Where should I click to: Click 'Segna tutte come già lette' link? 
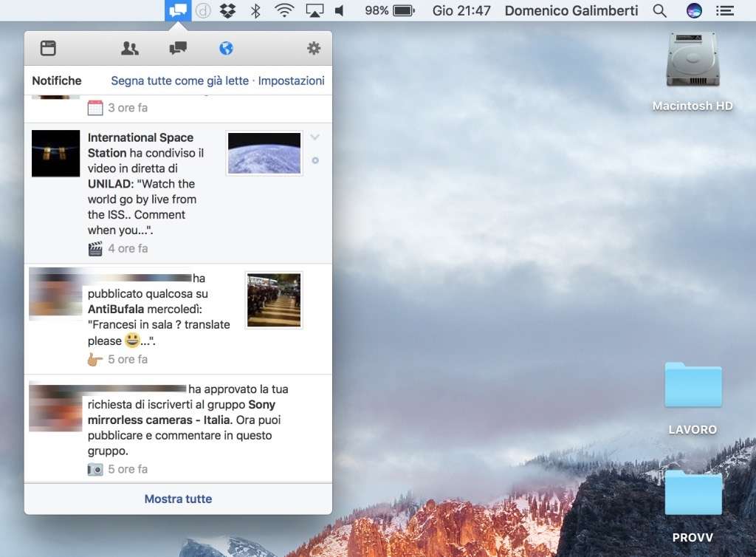(x=179, y=81)
